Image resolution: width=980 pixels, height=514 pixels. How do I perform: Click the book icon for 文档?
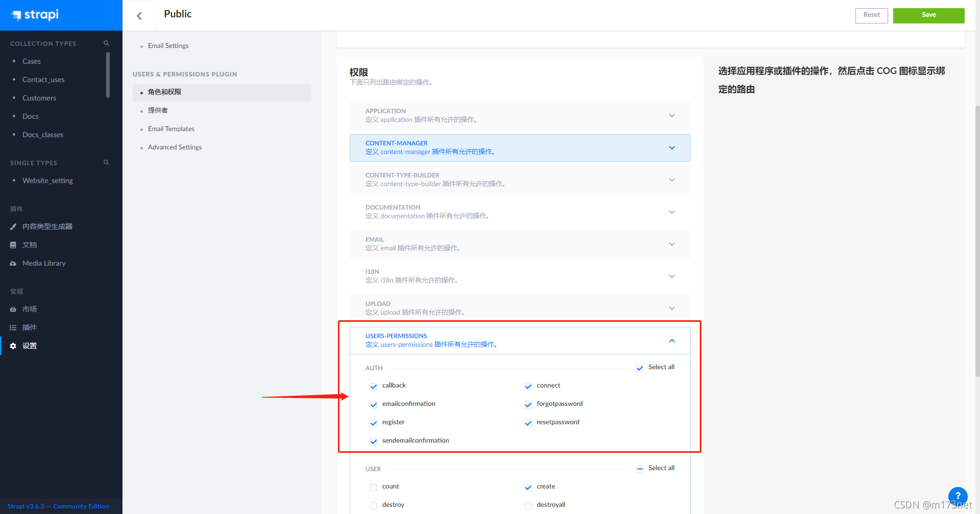pyautogui.click(x=13, y=245)
